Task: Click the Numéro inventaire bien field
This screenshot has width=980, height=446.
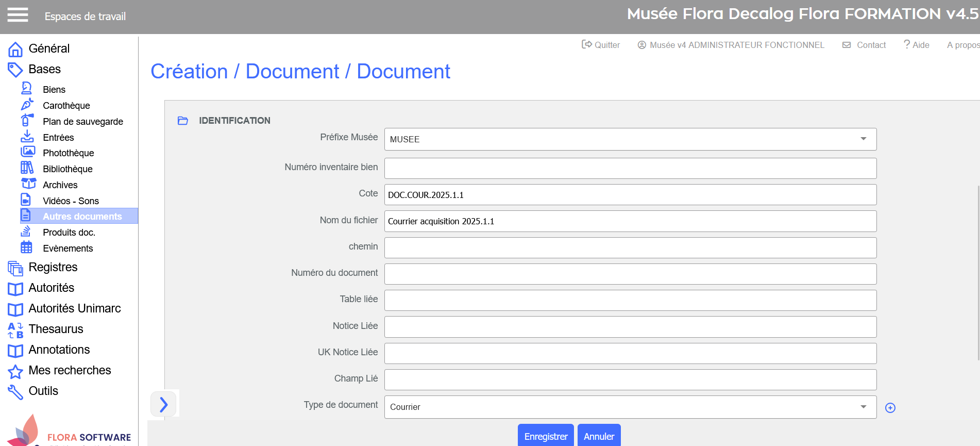Action: (x=630, y=168)
